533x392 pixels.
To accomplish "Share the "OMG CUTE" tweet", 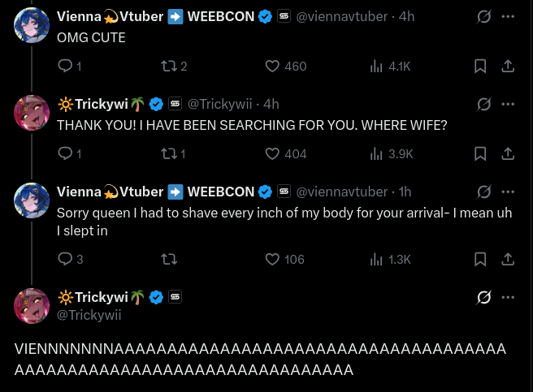I will click(508, 67).
